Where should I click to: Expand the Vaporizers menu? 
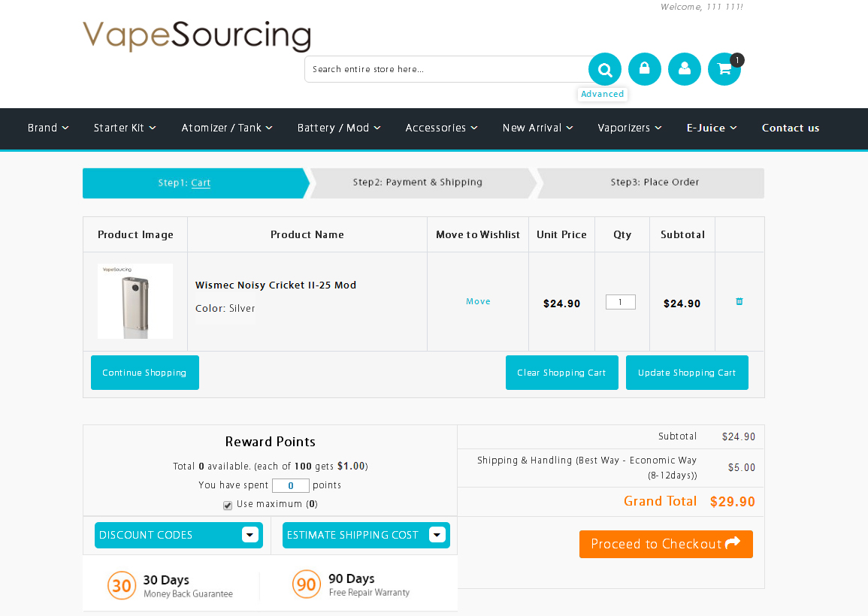(630, 128)
